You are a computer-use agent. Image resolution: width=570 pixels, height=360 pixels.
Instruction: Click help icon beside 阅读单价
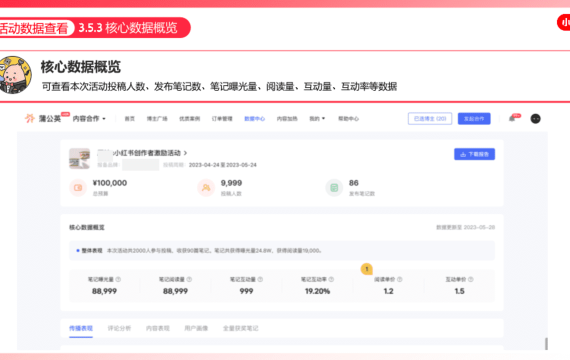pyautogui.click(x=400, y=279)
